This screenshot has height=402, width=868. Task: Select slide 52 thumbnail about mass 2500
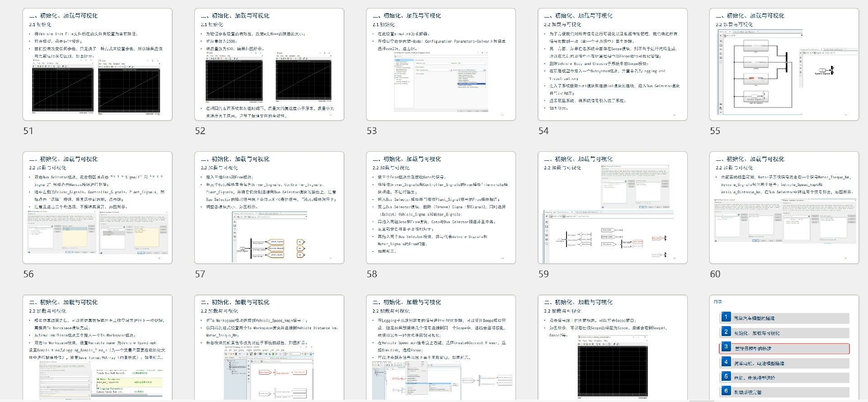pyautogui.click(x=269, y=65)
